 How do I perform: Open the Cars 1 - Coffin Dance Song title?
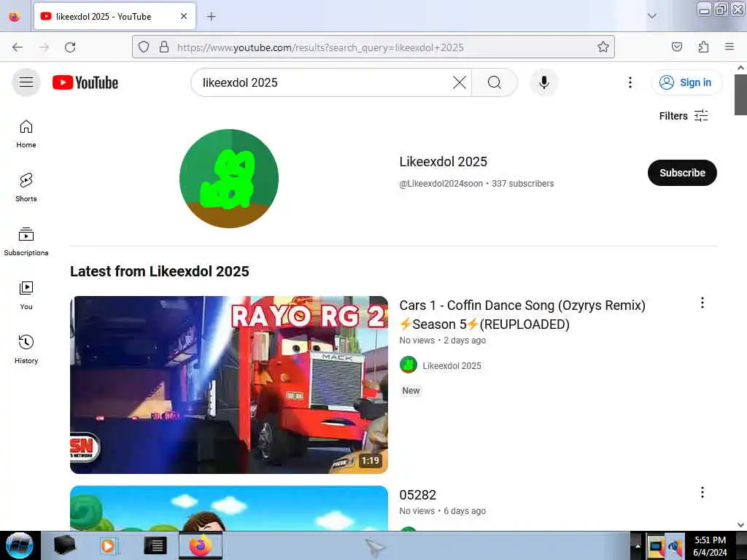pyautogui.click(x=522, y=315)
